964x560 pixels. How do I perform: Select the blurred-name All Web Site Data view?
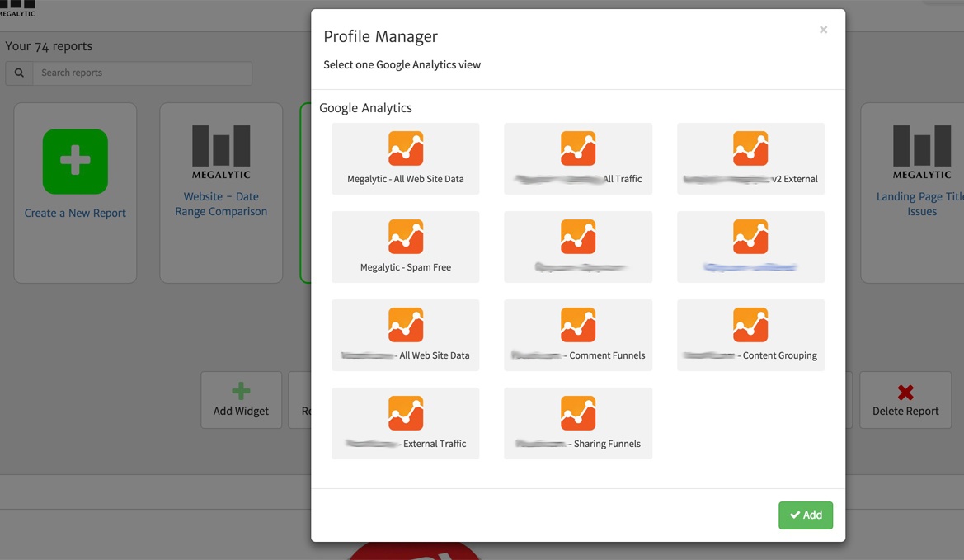click(405, 335)
